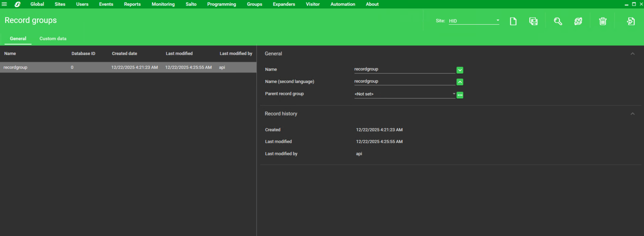
Task: Click the api cell in the list
Action: [222, 67]
